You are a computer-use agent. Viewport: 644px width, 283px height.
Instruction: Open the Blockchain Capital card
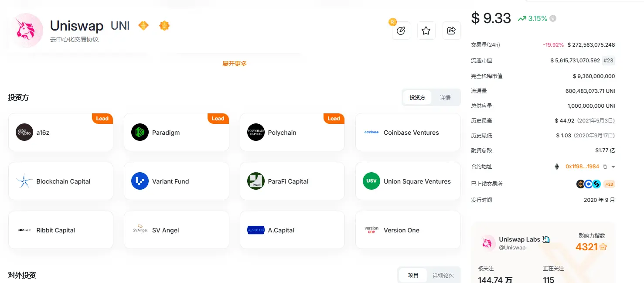point(61,181)
